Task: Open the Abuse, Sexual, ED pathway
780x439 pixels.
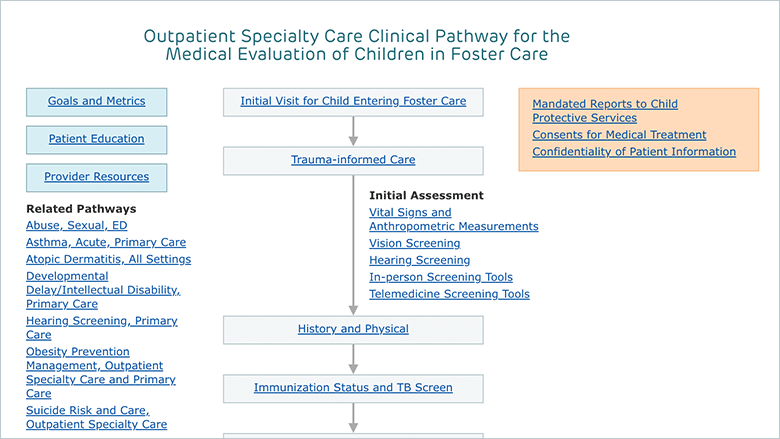Action: (77, 225)
